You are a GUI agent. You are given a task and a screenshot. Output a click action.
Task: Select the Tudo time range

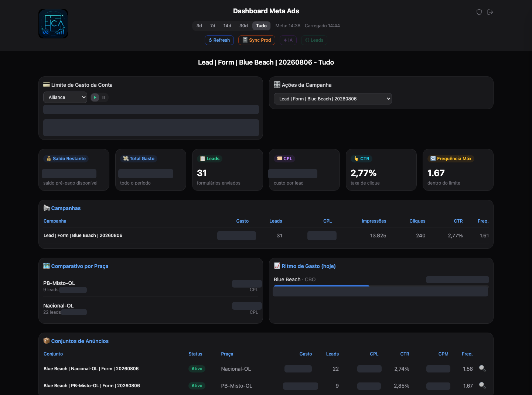261,26
